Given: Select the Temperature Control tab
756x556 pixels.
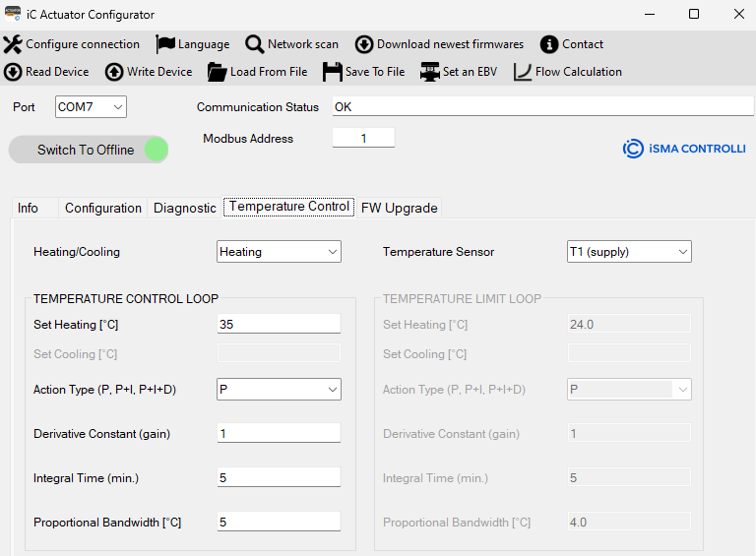Looking at the screenshot, I should (x=288, y=207).
